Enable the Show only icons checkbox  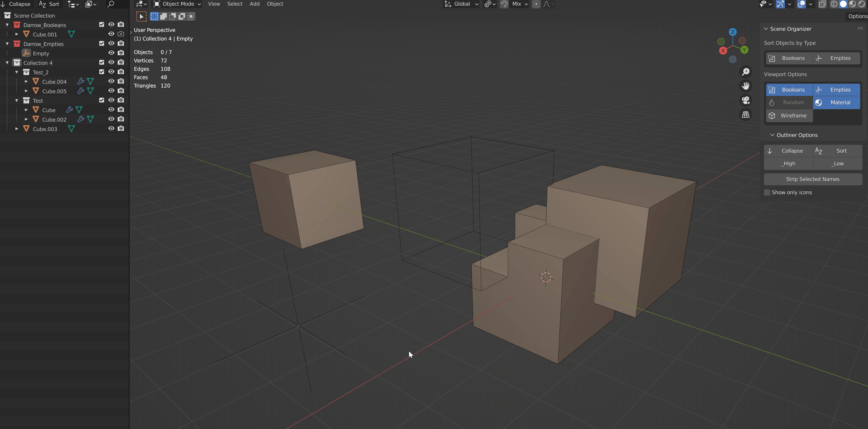point(767,192)
